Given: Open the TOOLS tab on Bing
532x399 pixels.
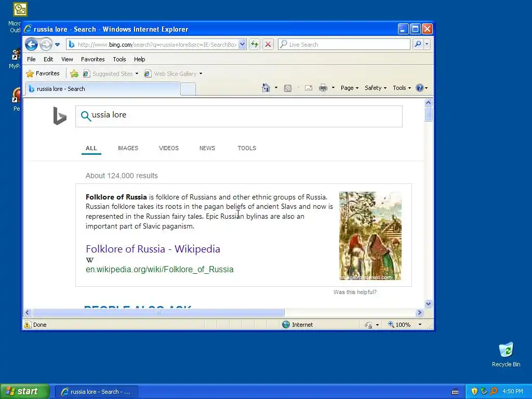Looking at the screenshot, I should (x=247, y=148).
